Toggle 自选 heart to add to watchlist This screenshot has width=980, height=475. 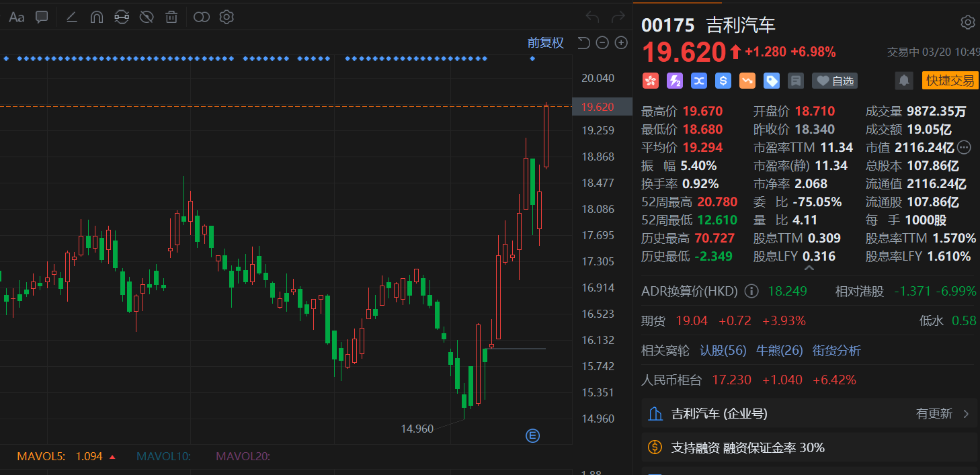(x=835, y=81)
